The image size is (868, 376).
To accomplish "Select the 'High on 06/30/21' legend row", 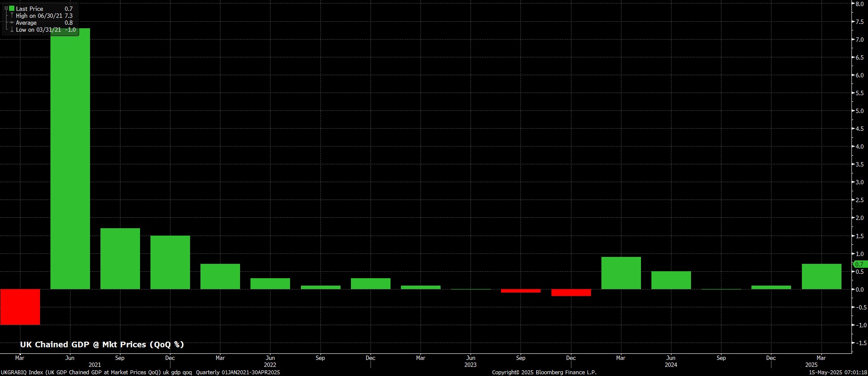I will [x=44, y=16].
